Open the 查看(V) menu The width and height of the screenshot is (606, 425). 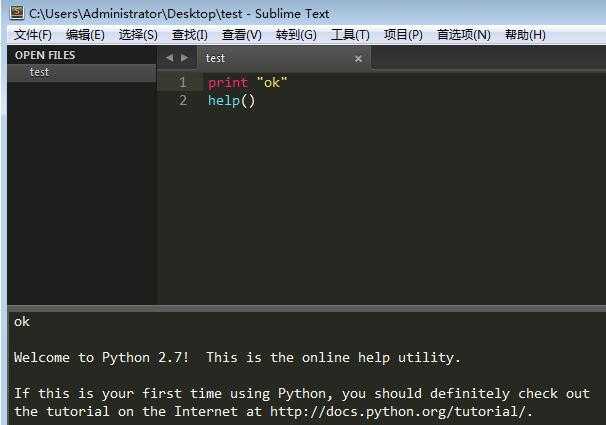pyautogui.click(x=242, y=35)
